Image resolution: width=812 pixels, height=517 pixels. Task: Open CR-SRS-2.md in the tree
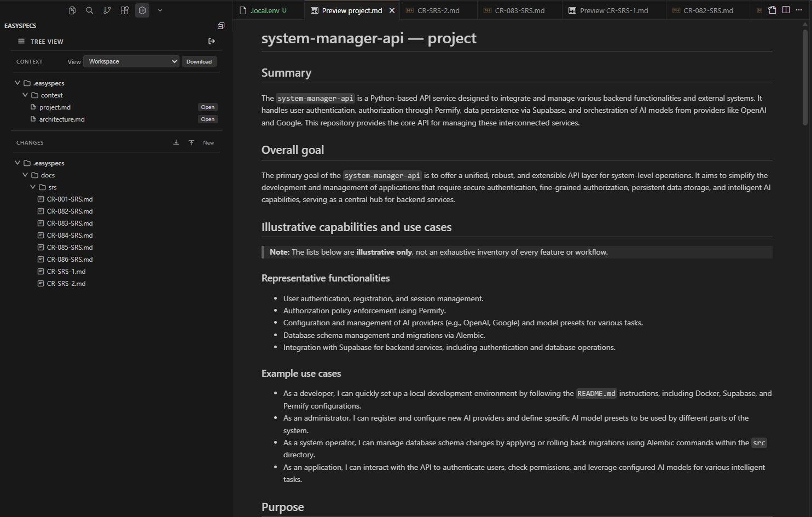point(66,284)
